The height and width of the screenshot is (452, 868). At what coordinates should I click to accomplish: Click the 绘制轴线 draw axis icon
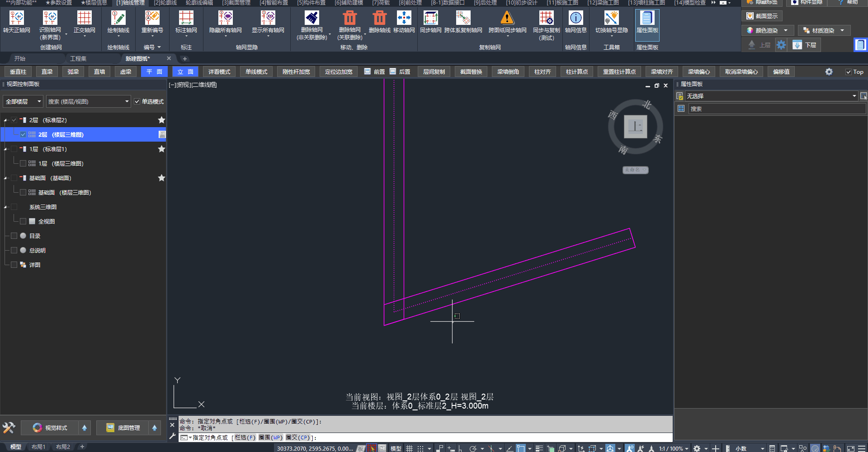coord(118,18)
